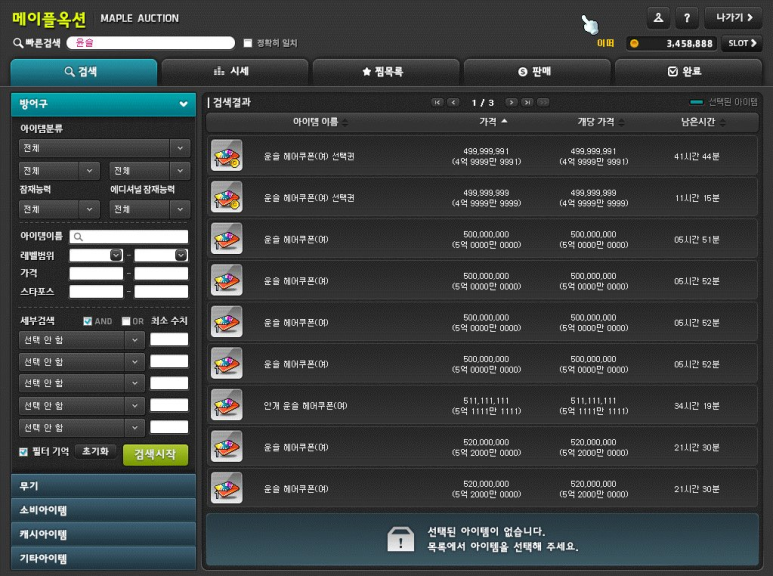This screenshot has height=576, width=773.
Task: Go to first results page
Action: (x=437, y=102)
